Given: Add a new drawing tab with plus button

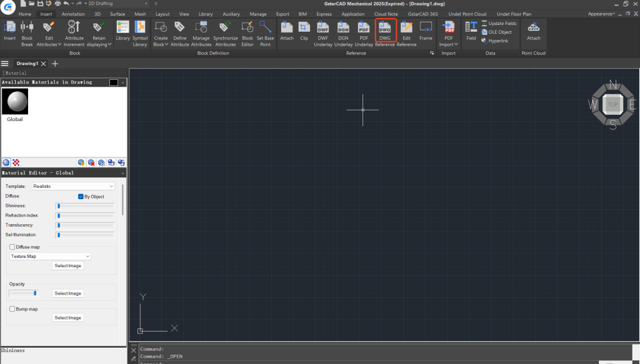Looking at the screenshot, I should click(x=55, y=64).
